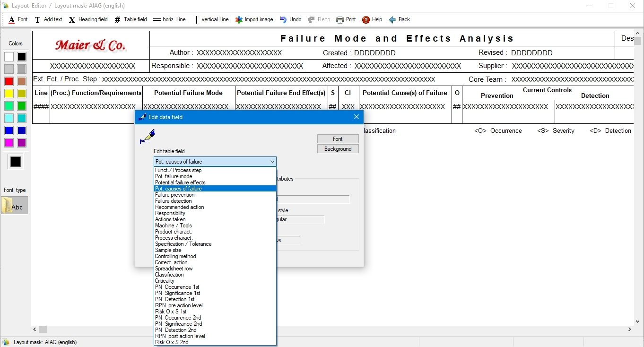Open Font settings in the dialog
644x347 pixels.
[x=338, y=139]
